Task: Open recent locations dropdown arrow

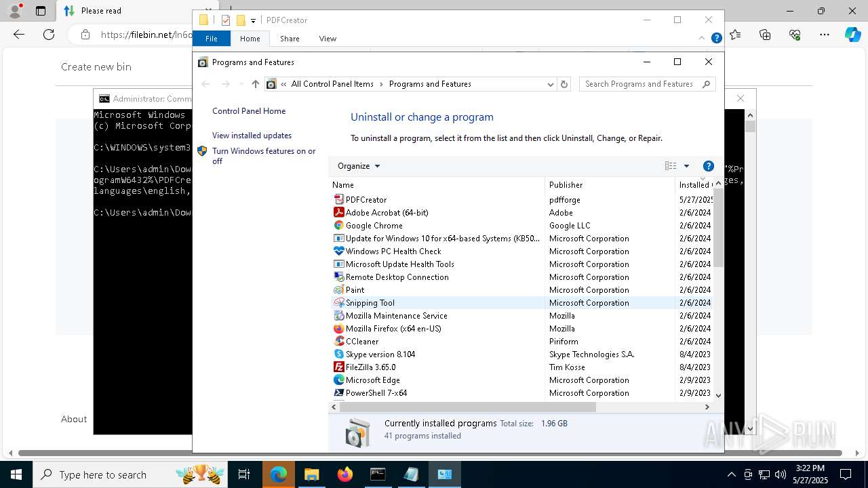Action: [x=241, y=84]
